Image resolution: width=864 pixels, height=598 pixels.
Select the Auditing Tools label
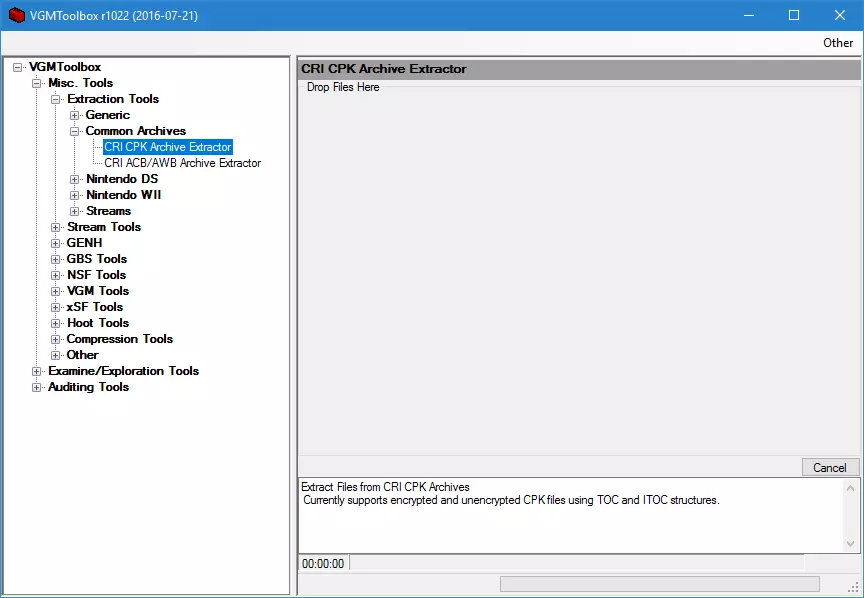pos(88,386)
